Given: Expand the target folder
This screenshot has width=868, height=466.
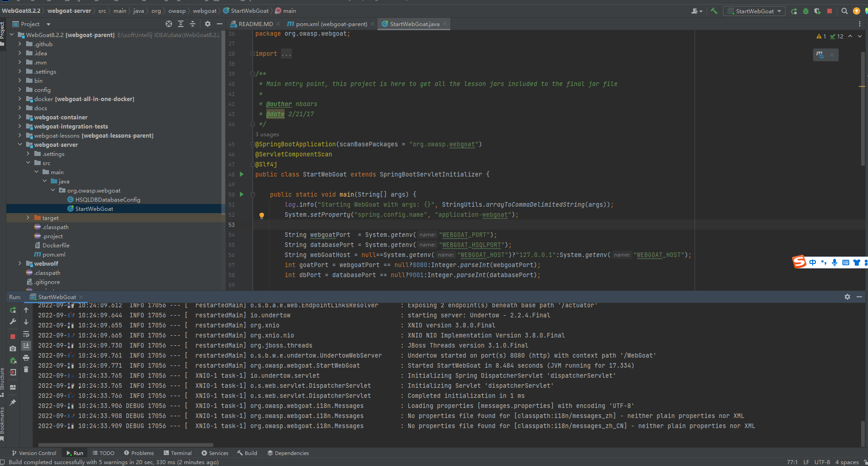Looking at the screenshot, I should tap(28, 218).
